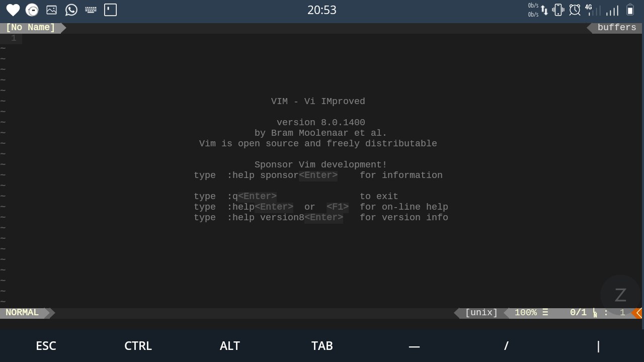644x362 pixels.
Task: Open the round face notification icon
Action: [32, 10]
